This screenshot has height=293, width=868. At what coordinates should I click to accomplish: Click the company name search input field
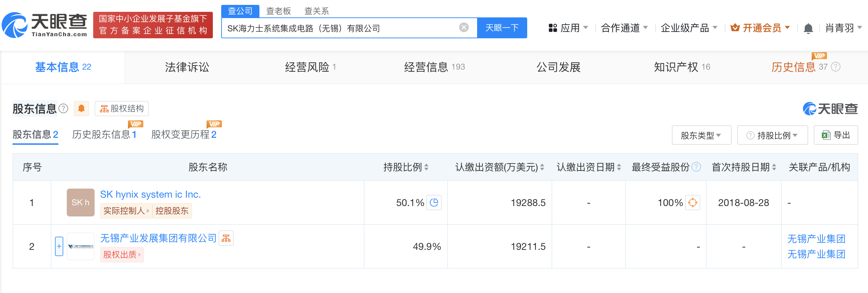[341, 28]
